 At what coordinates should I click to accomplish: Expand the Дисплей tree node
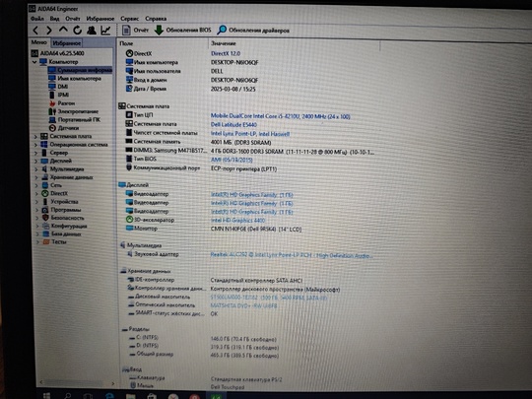[35, 161]
